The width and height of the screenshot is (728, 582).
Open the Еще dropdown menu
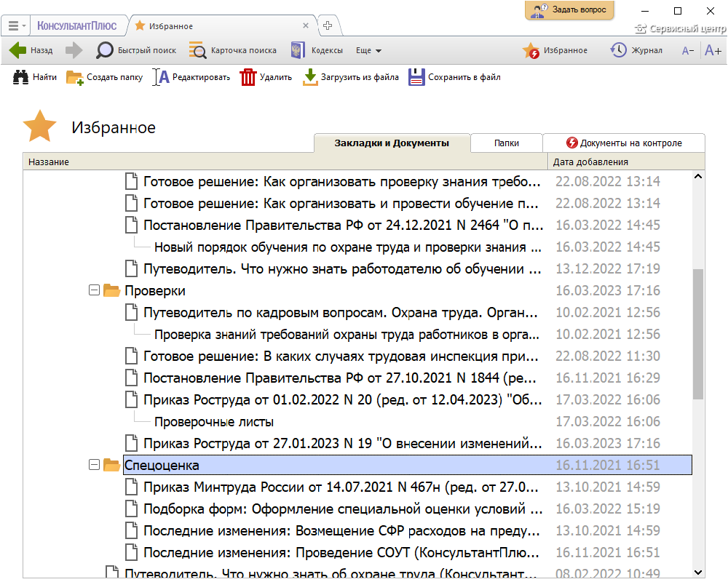(368, 51)
